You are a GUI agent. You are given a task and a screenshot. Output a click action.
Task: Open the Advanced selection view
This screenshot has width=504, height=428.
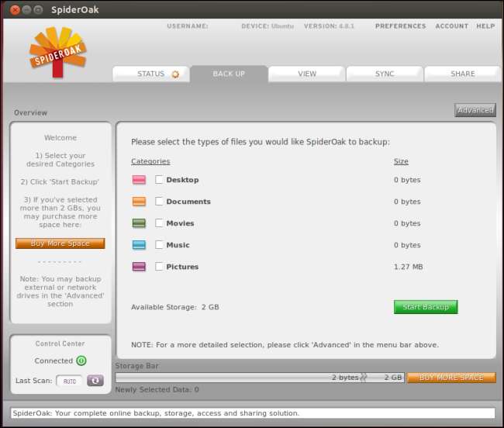pyautogui.click(x=475, y=110)
